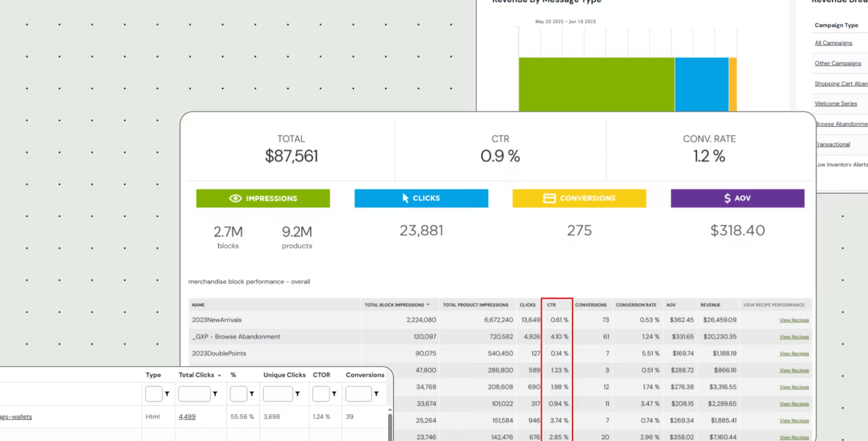Click the $26,459.09 revenue value
868x441 pixels.
pos(720,320)
